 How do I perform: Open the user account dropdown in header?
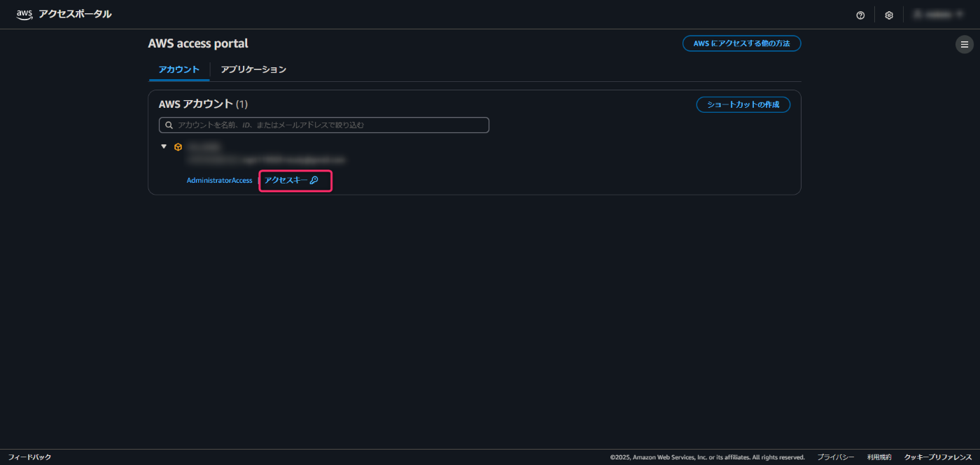939,14
